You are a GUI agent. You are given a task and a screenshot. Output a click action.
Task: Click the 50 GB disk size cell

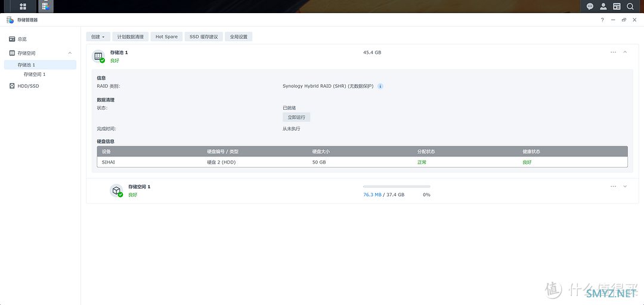pyautogui.click(x=319, y=162)
